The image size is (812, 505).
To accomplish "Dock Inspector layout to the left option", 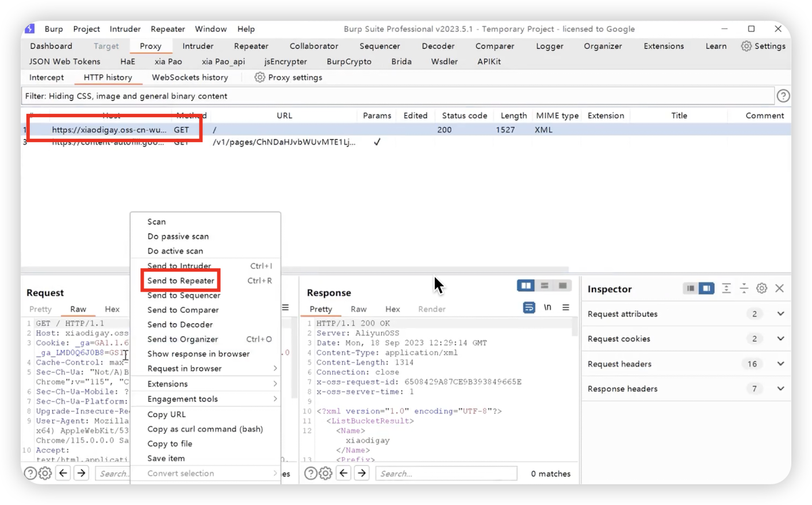I will point(690,288).
